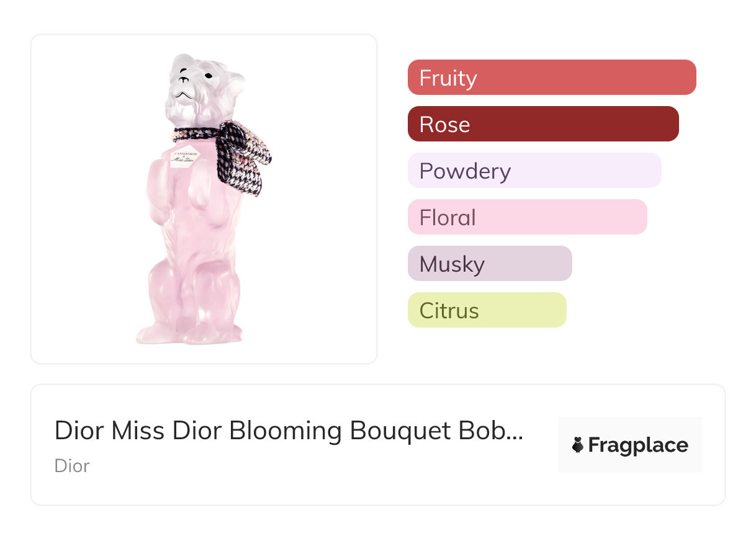Screen dimensions: 756x536
Task: Select the dark red Rose accord bar
Action: pos(542,124)
